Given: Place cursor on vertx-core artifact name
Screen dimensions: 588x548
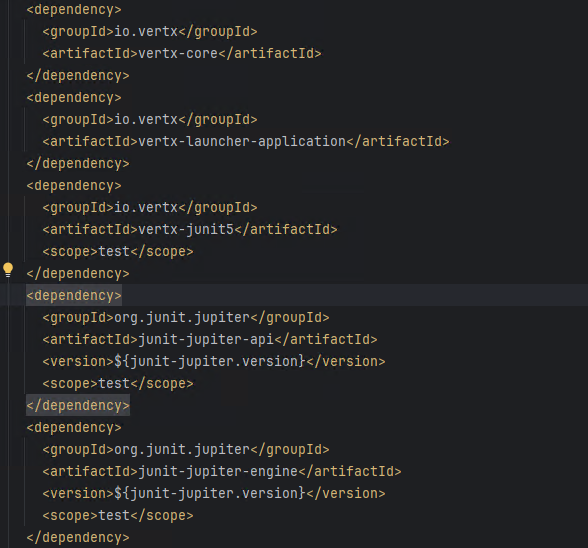Looking at the screenshot, I should (178, 53).
